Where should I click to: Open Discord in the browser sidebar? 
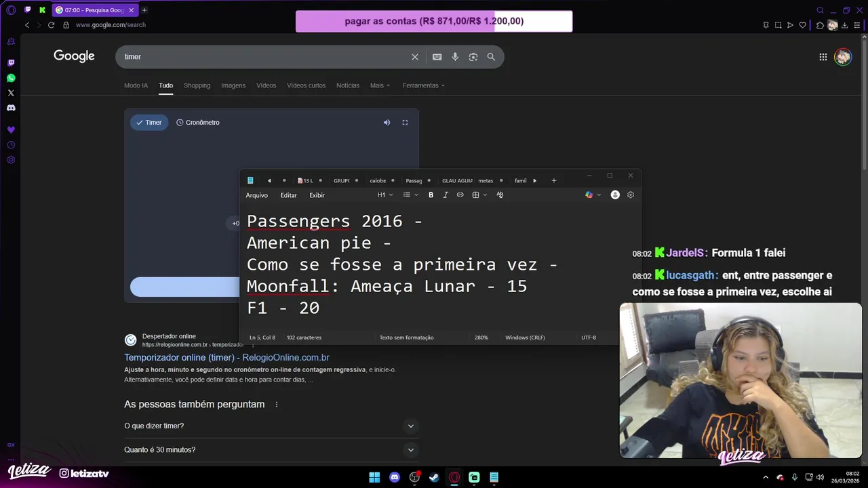tap(11, 108)
